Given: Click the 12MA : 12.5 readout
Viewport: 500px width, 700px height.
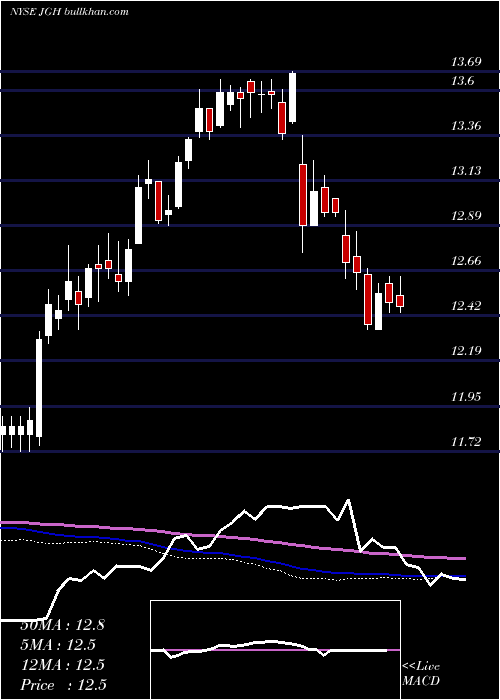Looking at the screenshot, I should click(x=62, y=665).
